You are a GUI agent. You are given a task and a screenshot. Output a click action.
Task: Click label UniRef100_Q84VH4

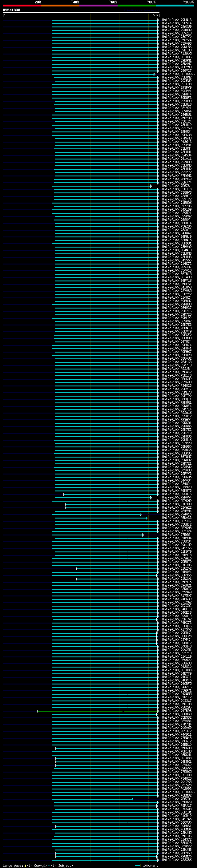pos(177,511)
